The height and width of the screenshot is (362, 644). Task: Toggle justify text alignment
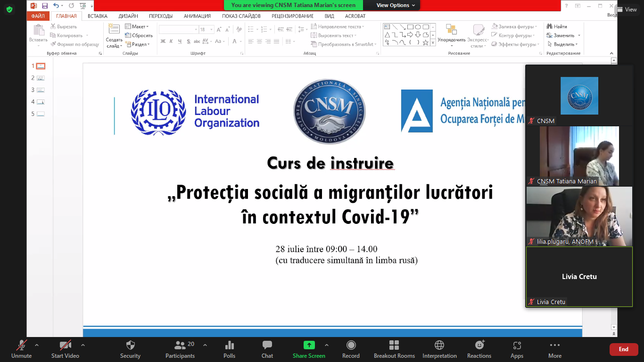click(276, 41)
